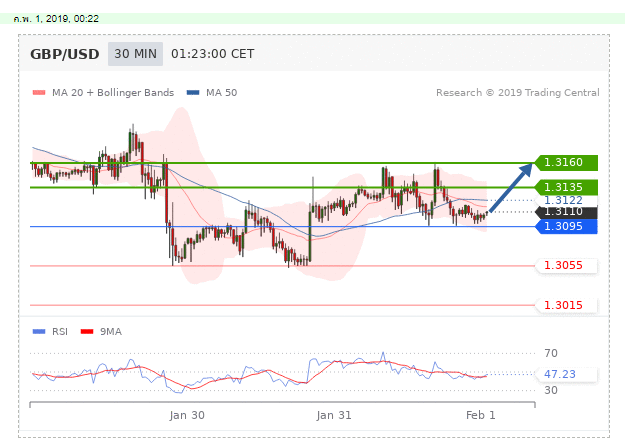Click the RSI legend color swatch
Screen dimensions: 625x447
click(x=39, y=331)
